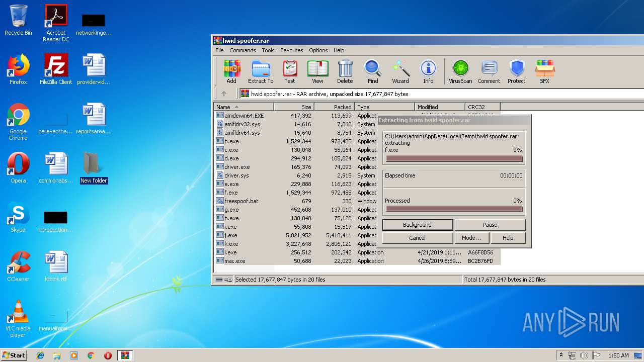
Task: Click the Start button
Action: tap(14, 355)
